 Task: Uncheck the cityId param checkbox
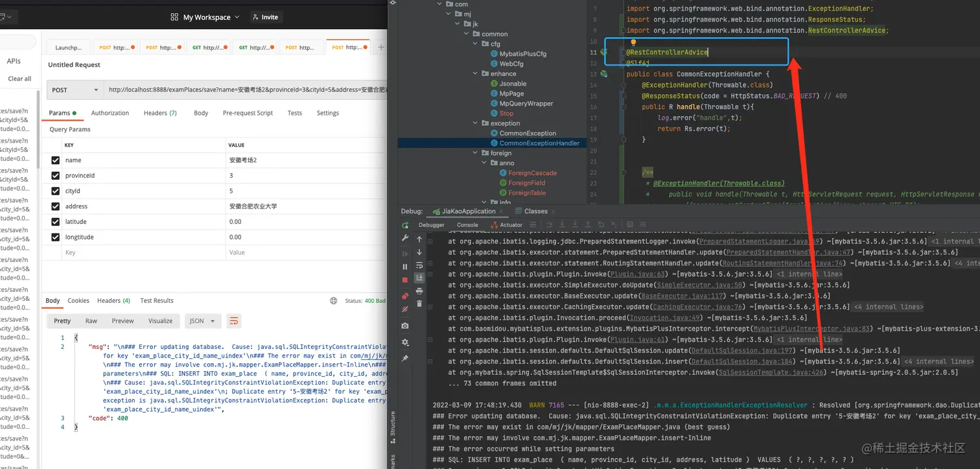(x=56, y=191)
